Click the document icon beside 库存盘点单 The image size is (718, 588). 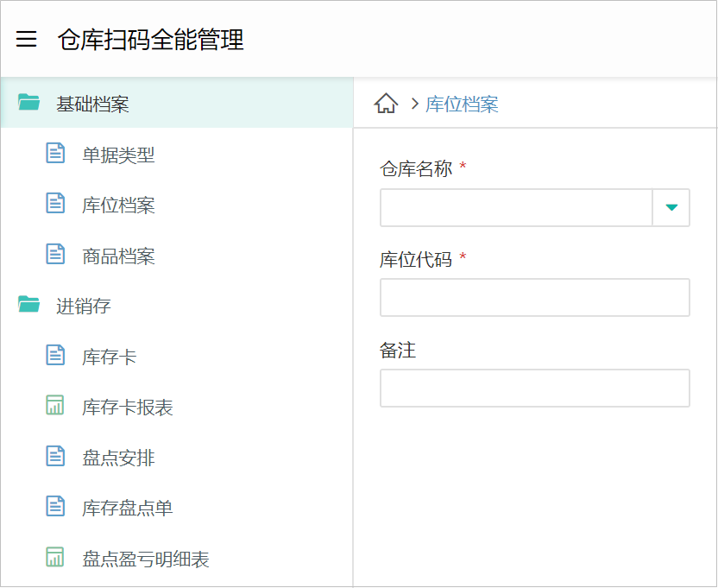pyautogui.click(x=55, y=507)
